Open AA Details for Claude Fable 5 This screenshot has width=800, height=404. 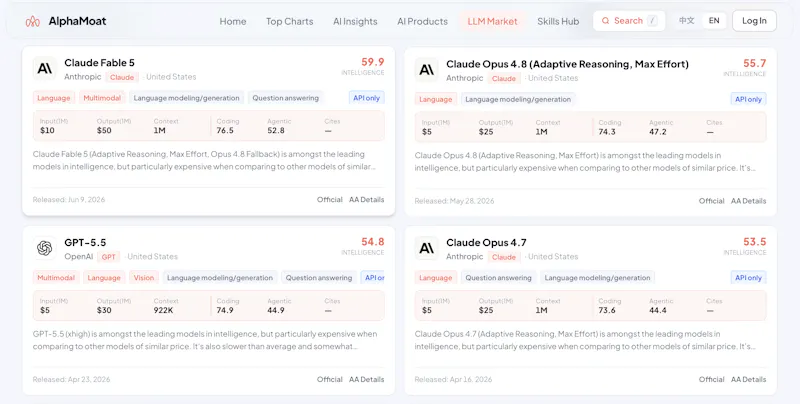point(366,199)
